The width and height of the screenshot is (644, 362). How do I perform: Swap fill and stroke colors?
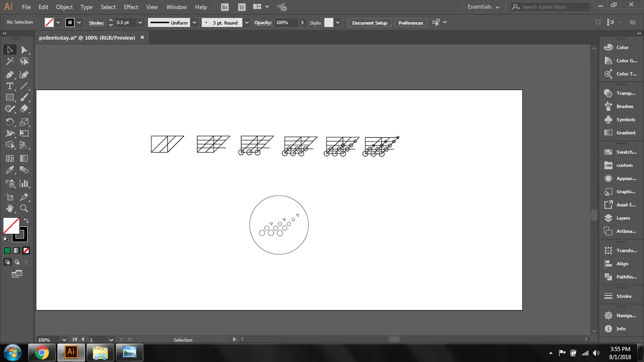26,221
